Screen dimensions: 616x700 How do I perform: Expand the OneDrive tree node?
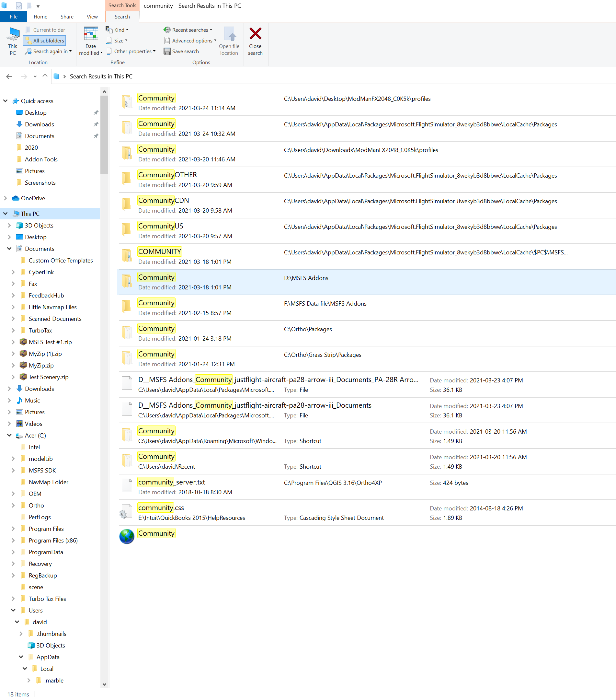(6, 198)
